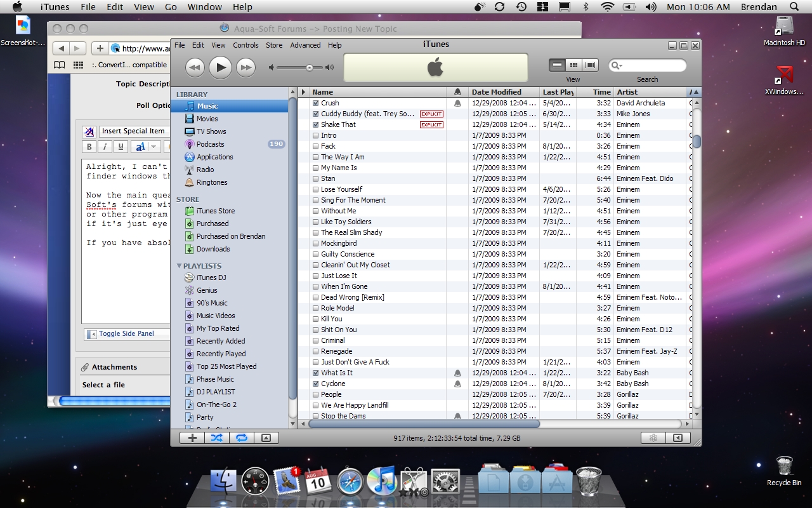Open the search options magnifier dropdown
The width and height of the screenshot is (812, 508).
[x=616, y=65]
